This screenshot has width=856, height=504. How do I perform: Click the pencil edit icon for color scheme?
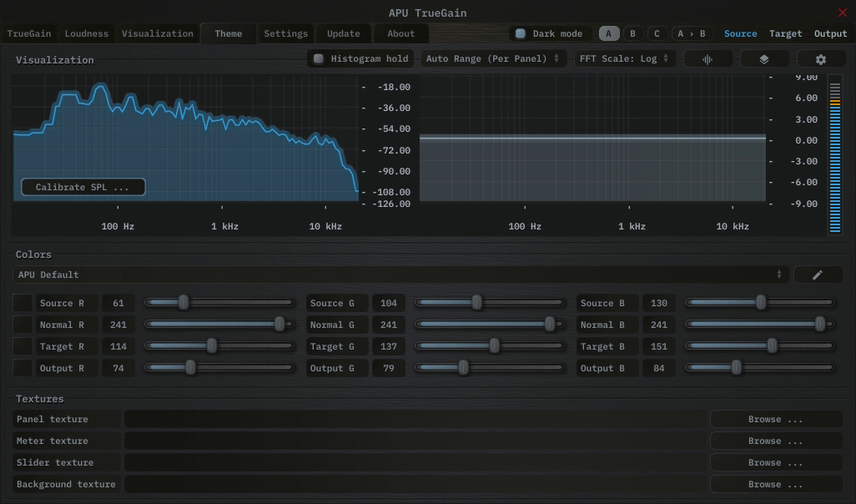pos(818,275)
